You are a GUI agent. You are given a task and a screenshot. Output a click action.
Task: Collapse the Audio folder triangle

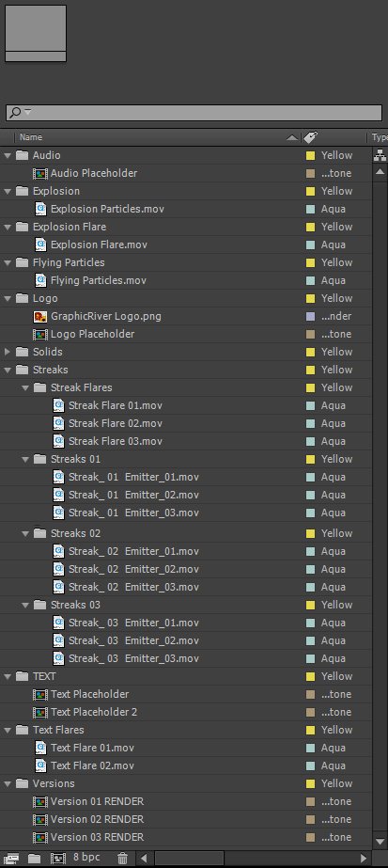pos(8,155)
